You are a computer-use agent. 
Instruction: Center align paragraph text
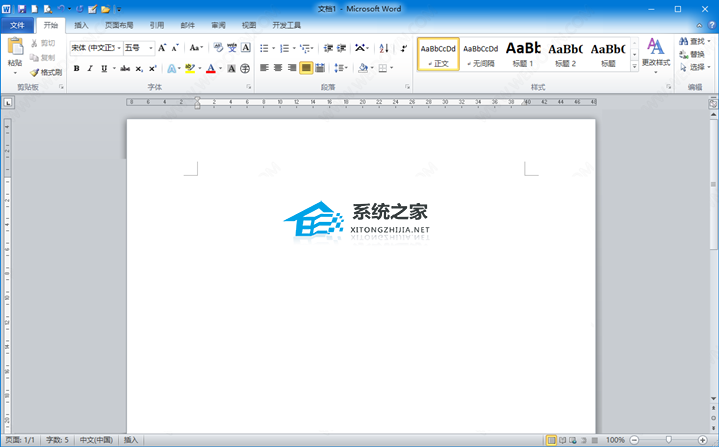coord(278,68)
